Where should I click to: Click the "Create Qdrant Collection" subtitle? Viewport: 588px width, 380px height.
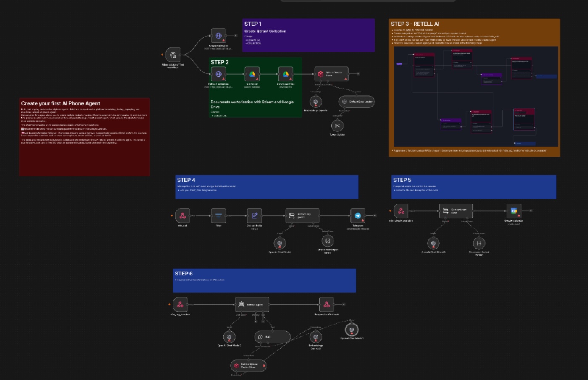(265, 31)
